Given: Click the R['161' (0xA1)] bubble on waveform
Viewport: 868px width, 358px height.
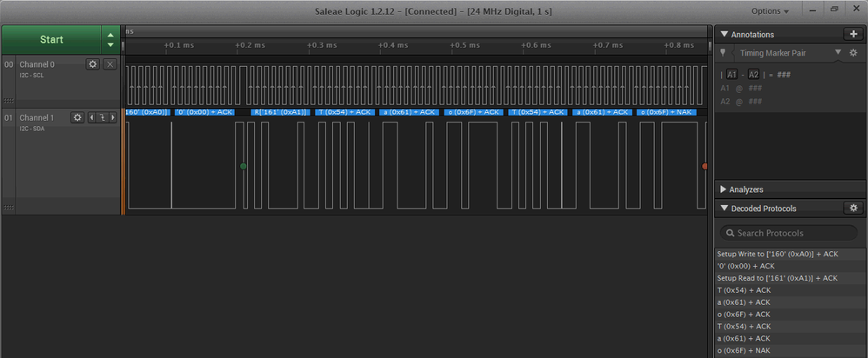Looking at the screenshot, I should tap(279, 112).
